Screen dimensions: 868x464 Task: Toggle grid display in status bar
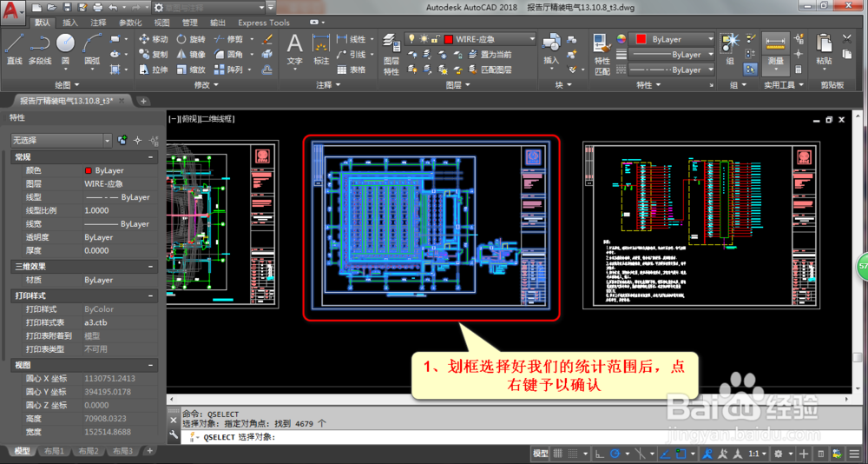558,453
